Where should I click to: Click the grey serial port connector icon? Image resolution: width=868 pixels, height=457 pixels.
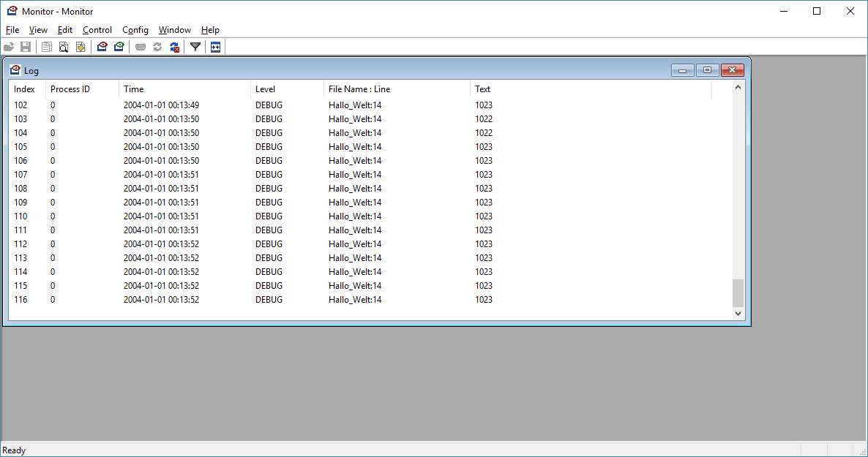pos(140,47)
